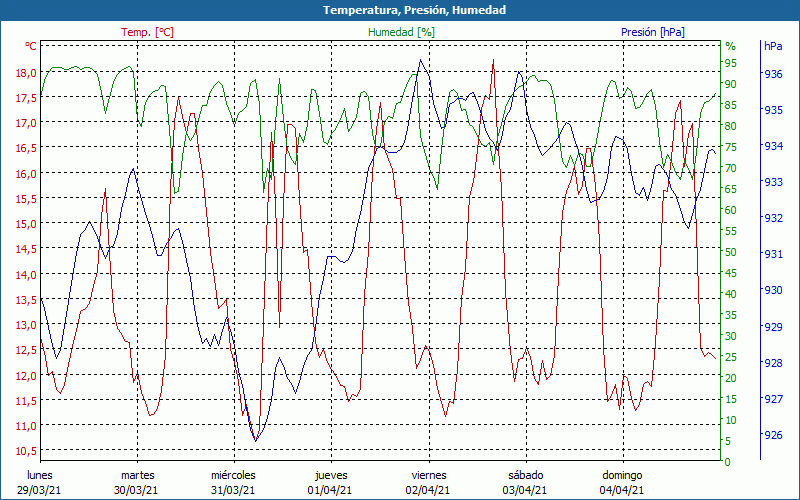Click the '15,5' temperature axis value
Viewport: 800px width, 500px height.
[27, 198]
